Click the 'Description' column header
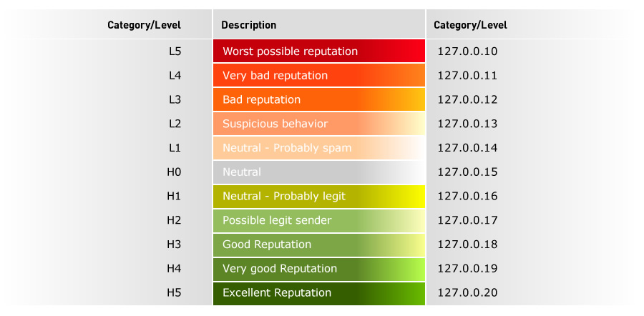The height and width of the screenshot is (316, 644). 249,25
